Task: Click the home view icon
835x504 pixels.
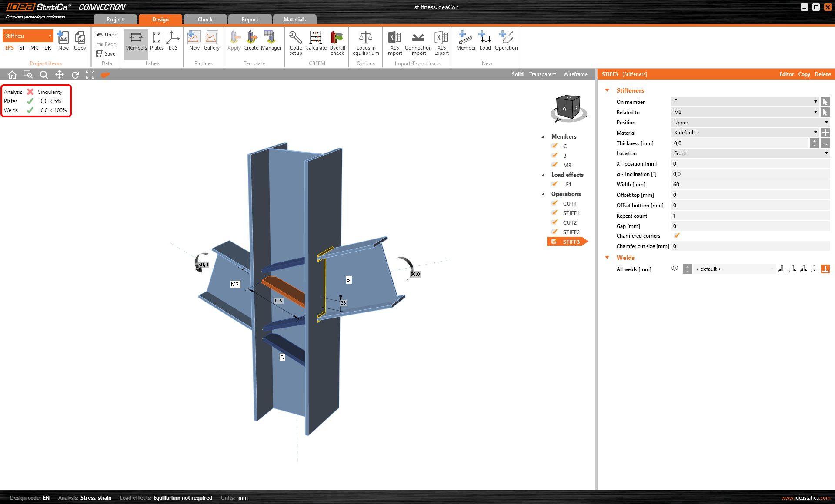Action: 12,75
